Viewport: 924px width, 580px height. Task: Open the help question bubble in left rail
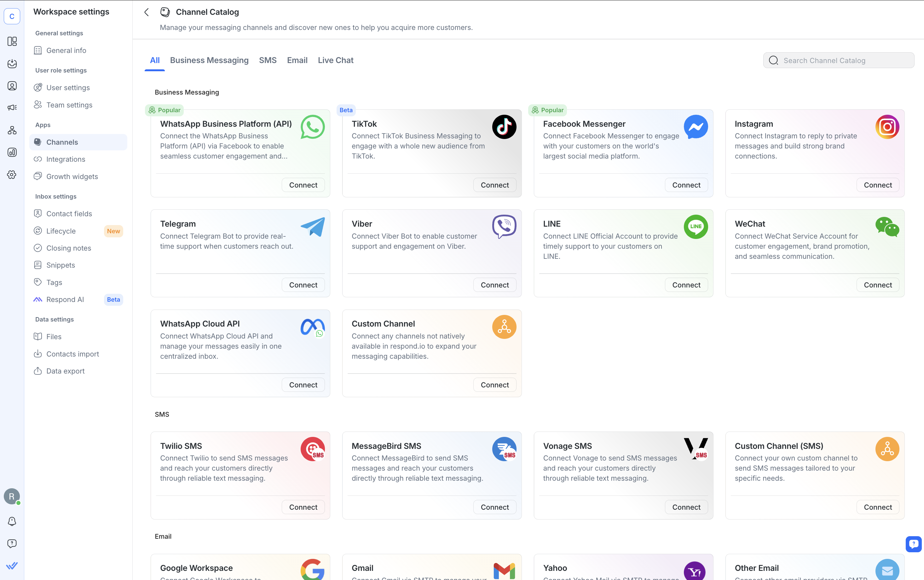[x=12, y=543]
